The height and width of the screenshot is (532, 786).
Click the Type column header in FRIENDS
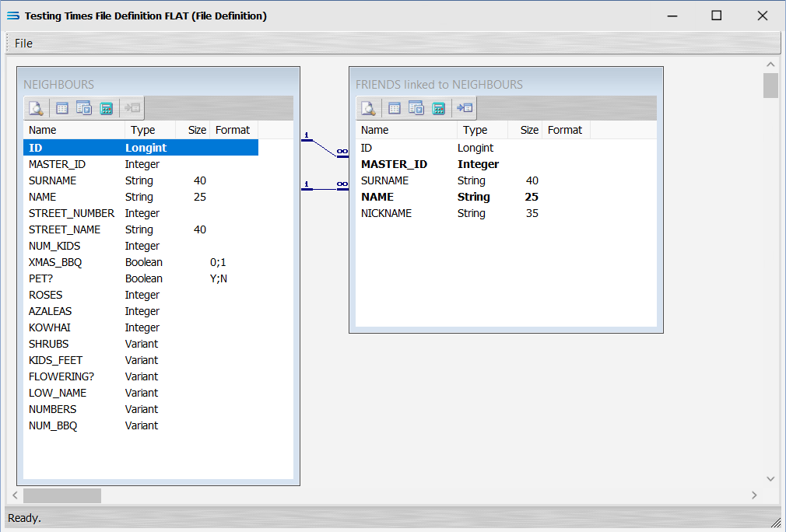pyautogui.click(x=482, y=130)
